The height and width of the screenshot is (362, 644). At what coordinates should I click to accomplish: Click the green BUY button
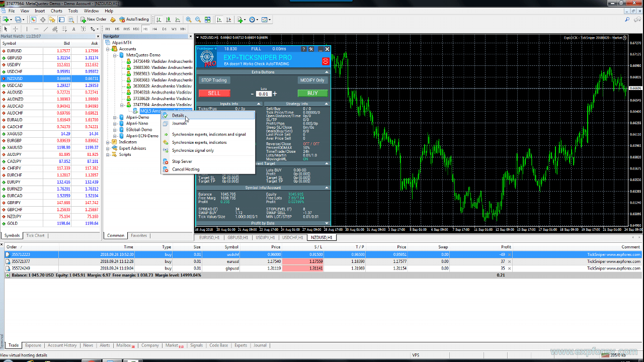[312, 93]
